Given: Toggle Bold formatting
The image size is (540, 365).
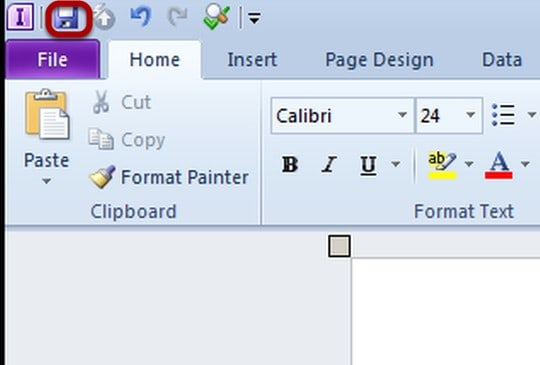Looking at the screenshot, I should [290, 164].
